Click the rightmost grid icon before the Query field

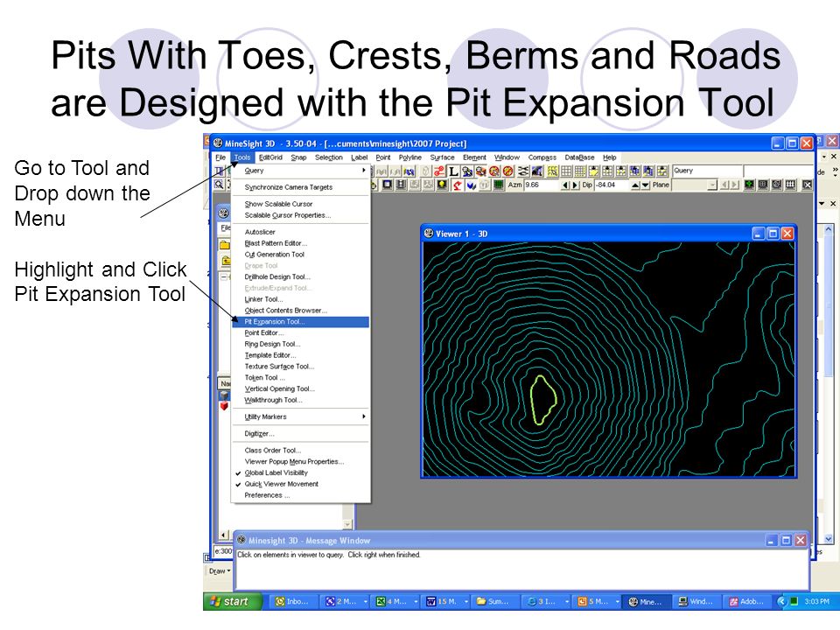(662, 171)
